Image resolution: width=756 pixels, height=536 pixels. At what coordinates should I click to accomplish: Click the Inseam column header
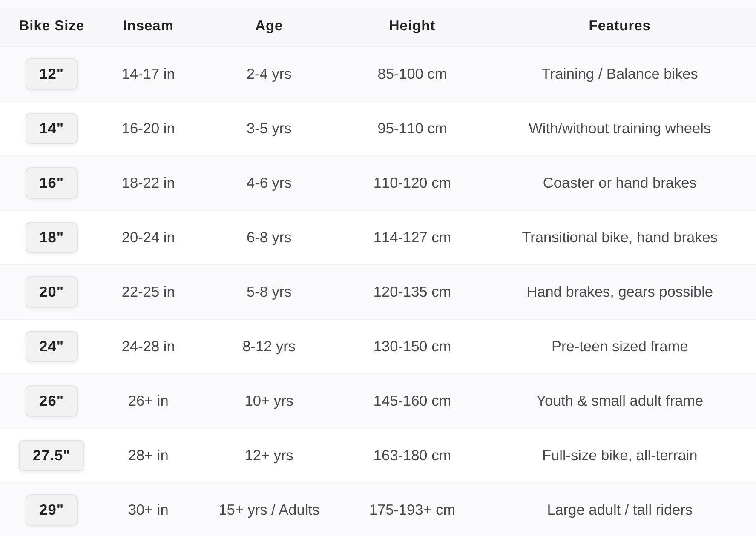[x=148, y=26]
